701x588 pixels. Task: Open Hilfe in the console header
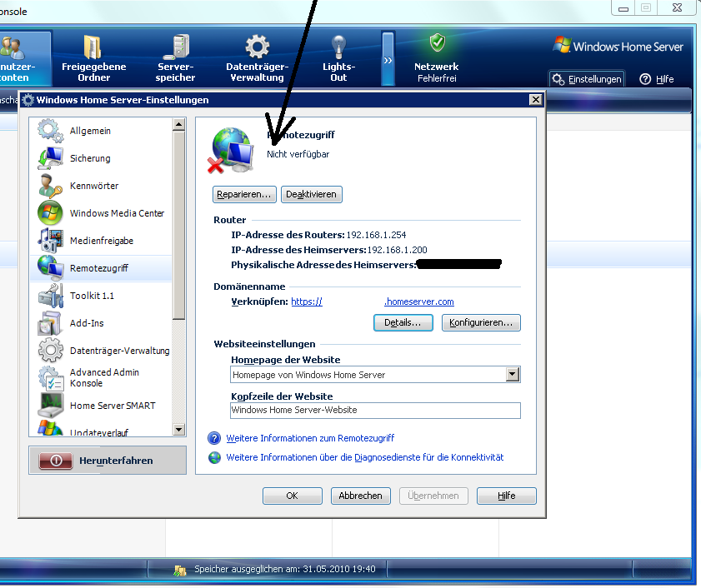(x=657, y=79)
